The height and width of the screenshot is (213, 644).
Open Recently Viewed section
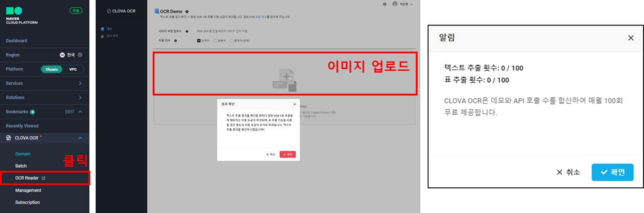22,126
